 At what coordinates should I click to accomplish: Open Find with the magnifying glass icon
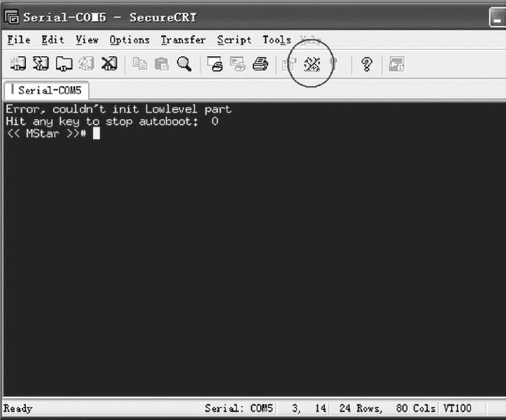pos(184,64)
